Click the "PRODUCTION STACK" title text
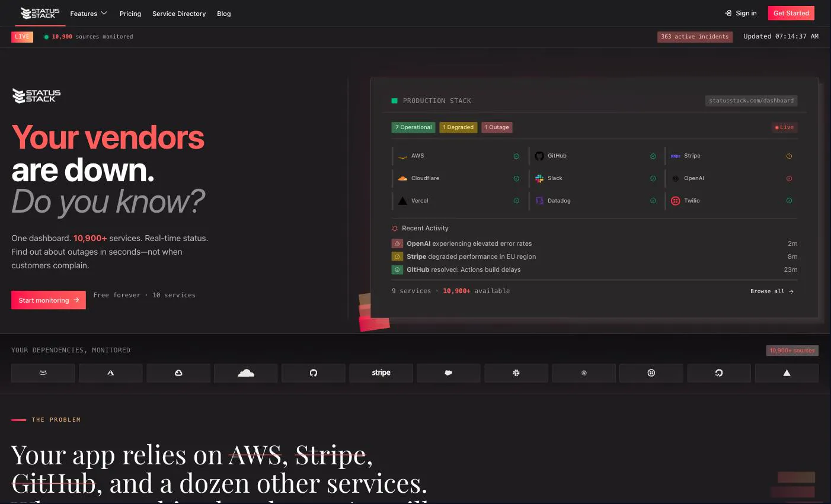 (437, 101)
